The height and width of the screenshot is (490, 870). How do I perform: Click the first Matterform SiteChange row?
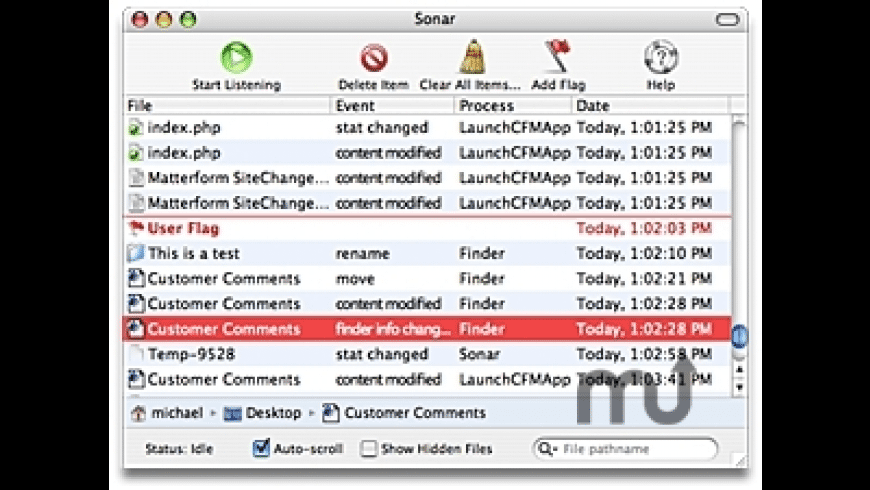coord(427,178)
